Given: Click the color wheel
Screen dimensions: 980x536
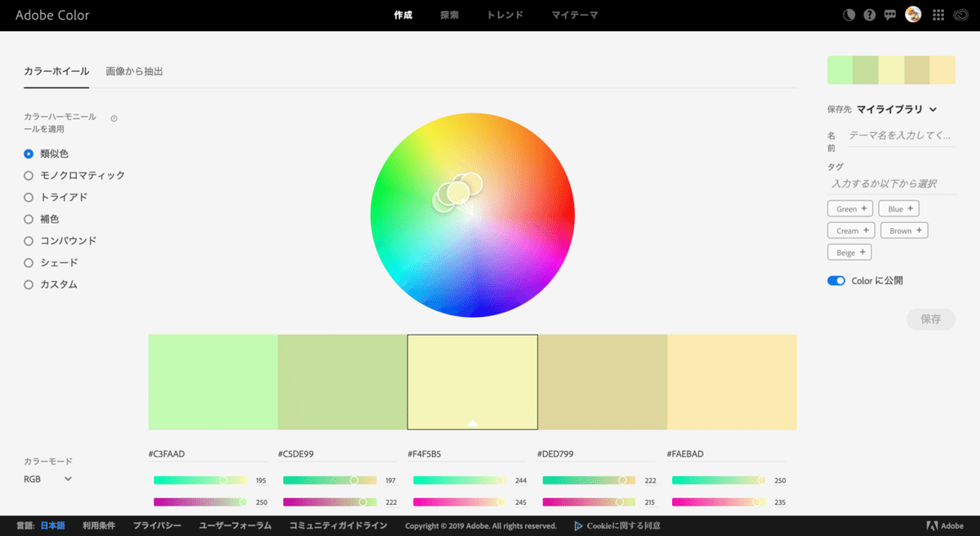Looking at the screenshot, I should tap(473, 215).
